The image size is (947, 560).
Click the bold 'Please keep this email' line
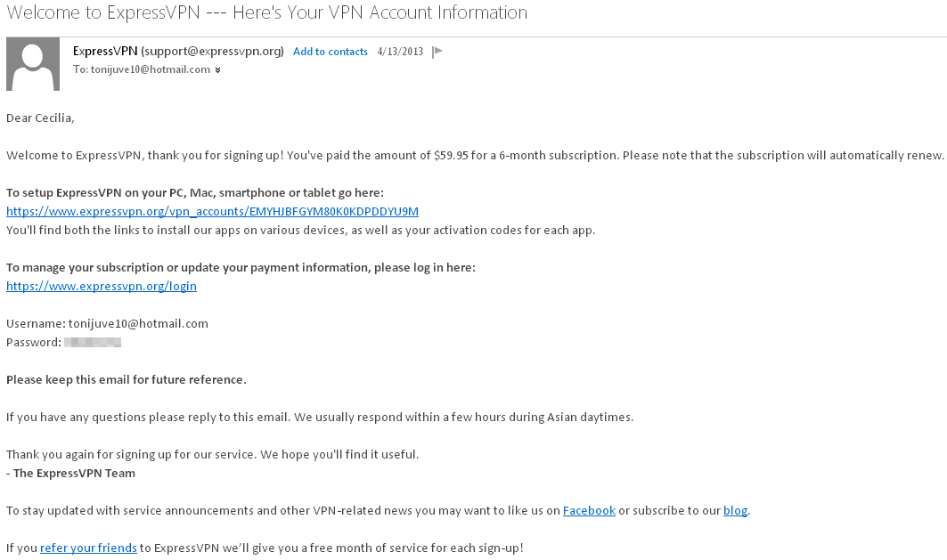[126, 379]
